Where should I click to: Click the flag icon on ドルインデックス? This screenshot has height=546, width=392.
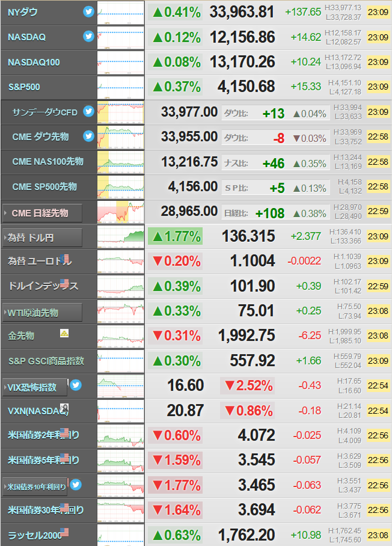[64, 283]
